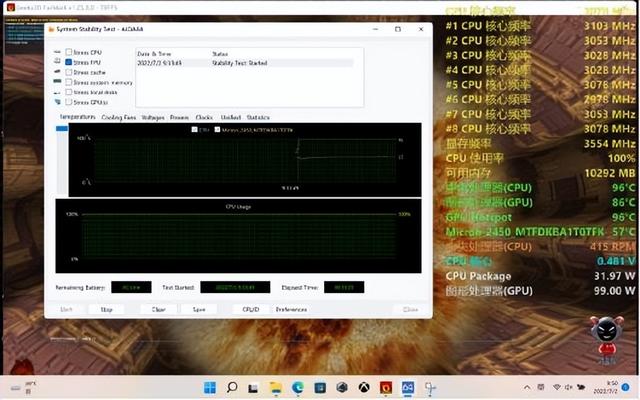This screenshot has width=640, height=400.
Task: Open the volume tray icon
Action: (568, 387)
